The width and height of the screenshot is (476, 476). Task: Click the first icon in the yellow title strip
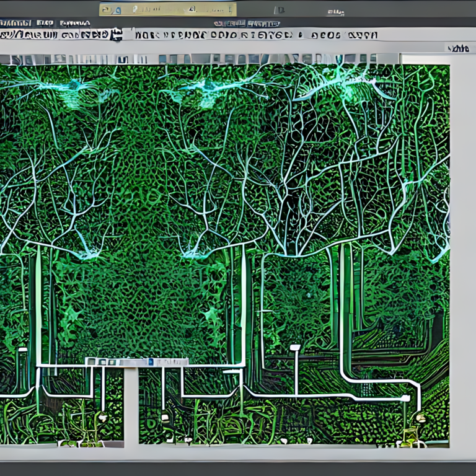pos(109,9)
